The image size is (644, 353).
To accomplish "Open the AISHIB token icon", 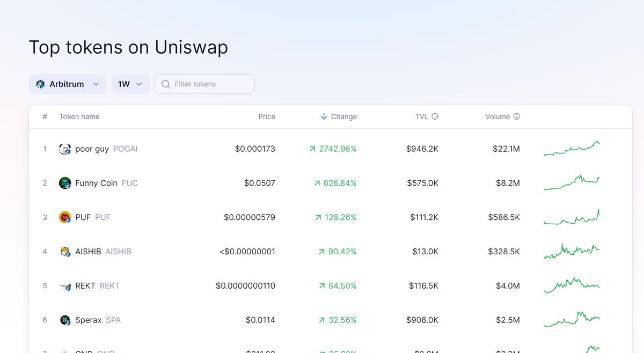I will 65,252.
